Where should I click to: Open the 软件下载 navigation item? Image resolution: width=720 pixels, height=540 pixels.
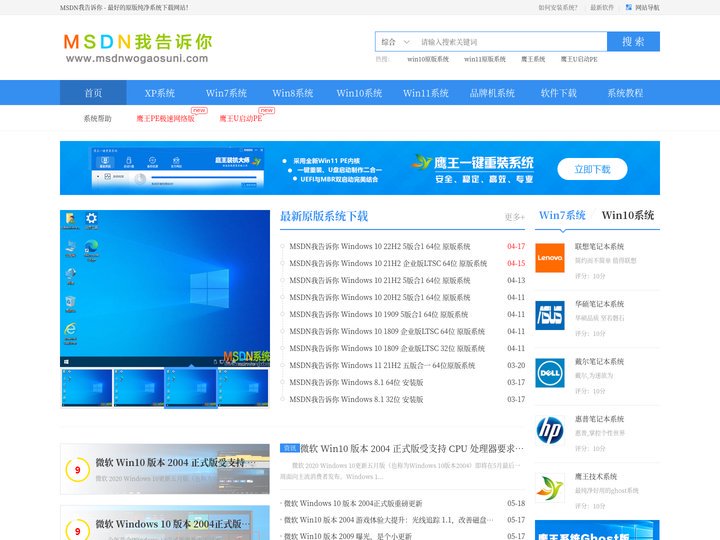point(558,93)
